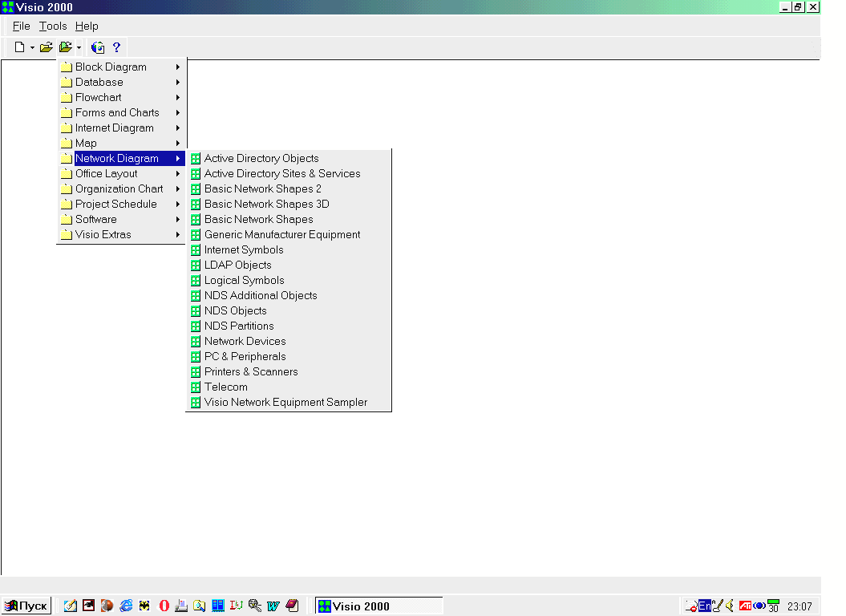Expand the Internet Diagram folder
This screenshot has height=616, width=846.
tap(121, 128)
